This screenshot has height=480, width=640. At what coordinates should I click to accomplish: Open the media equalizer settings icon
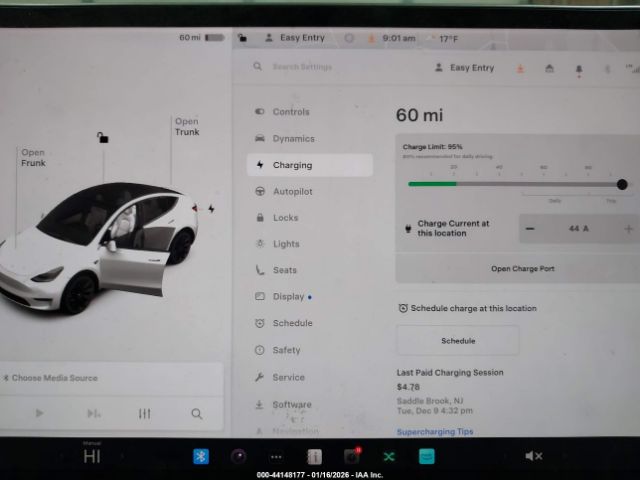coord(144,413)
